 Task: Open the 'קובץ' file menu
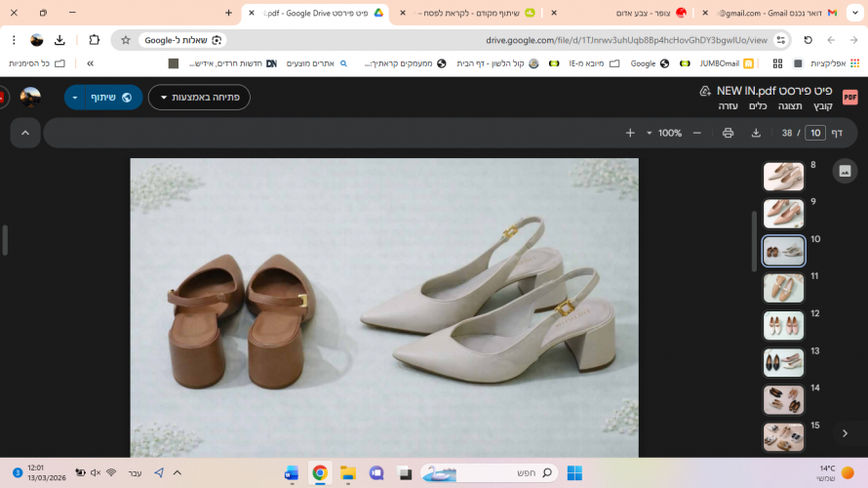822,105
